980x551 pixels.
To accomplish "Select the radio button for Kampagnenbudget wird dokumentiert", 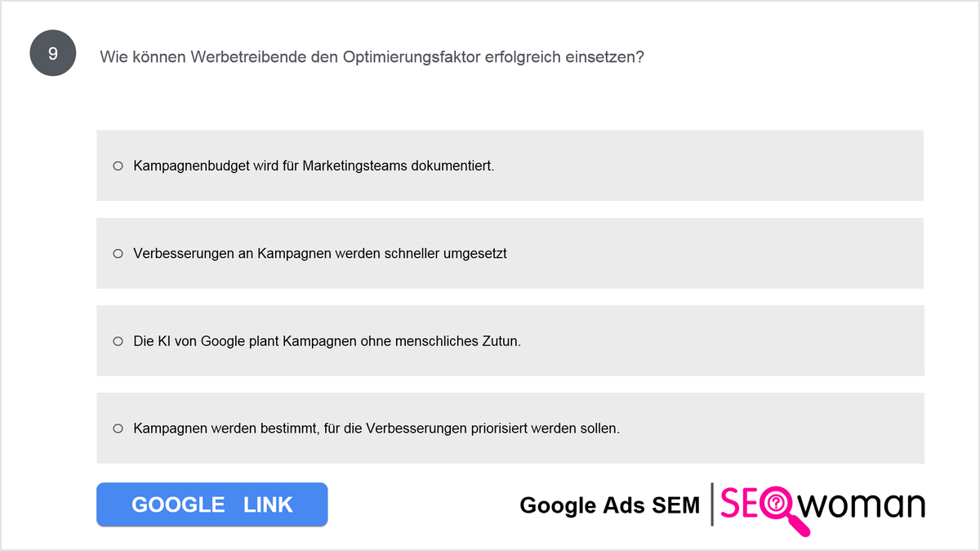I will [x=118, y=166].
